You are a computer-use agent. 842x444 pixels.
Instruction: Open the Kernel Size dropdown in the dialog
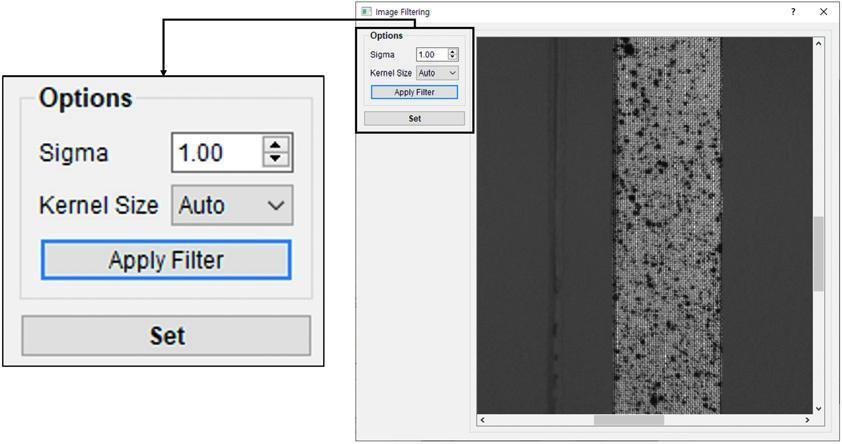pos(437,73)
